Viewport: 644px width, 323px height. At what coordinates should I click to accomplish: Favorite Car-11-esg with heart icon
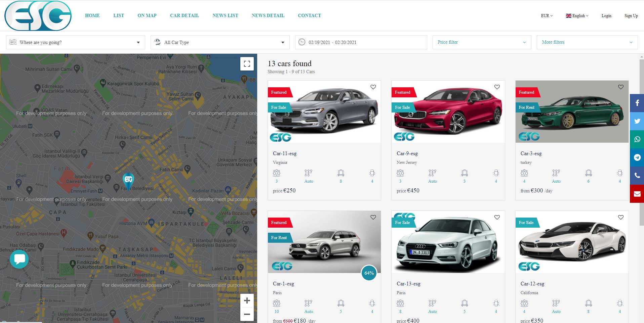373,87
